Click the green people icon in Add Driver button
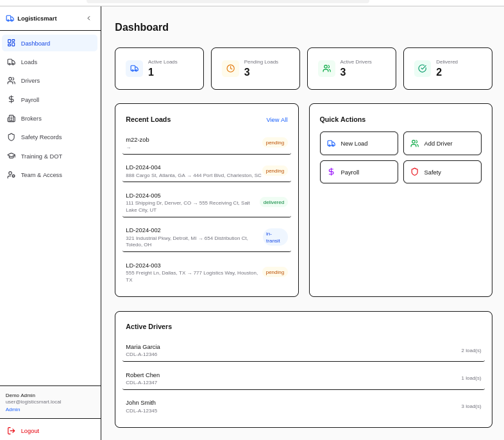Viewport: 504px width, 440px height. (415, 144)
